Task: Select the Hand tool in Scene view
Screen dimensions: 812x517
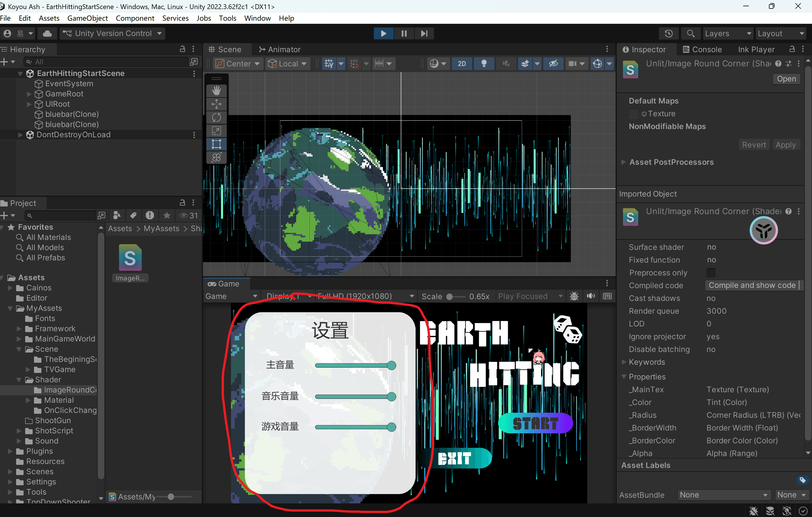Action: tap(216, 90)
